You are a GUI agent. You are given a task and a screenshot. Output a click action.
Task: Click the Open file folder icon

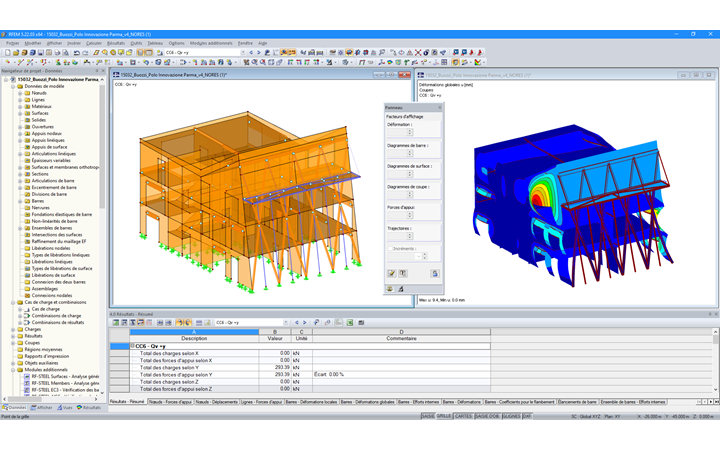16,52
